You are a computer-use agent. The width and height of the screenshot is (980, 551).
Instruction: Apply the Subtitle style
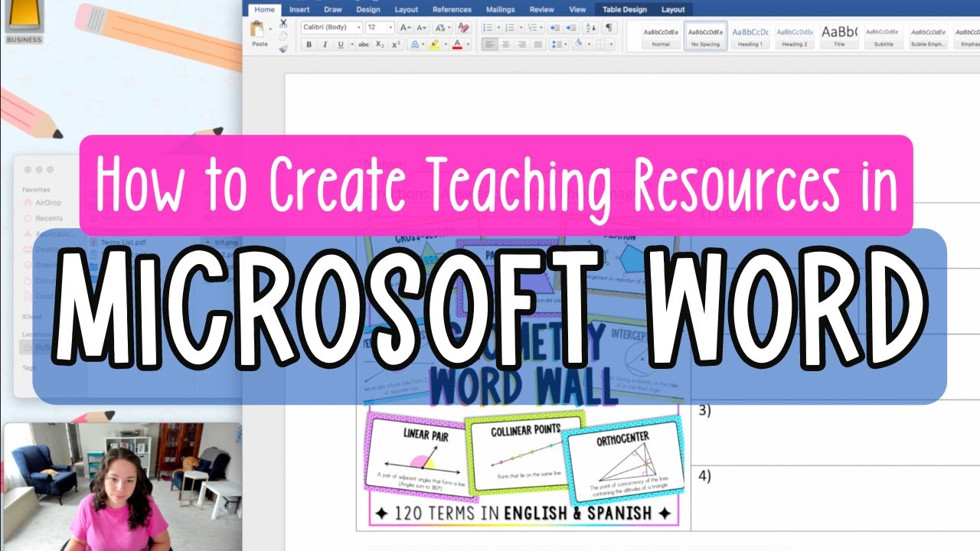point(884,36)
